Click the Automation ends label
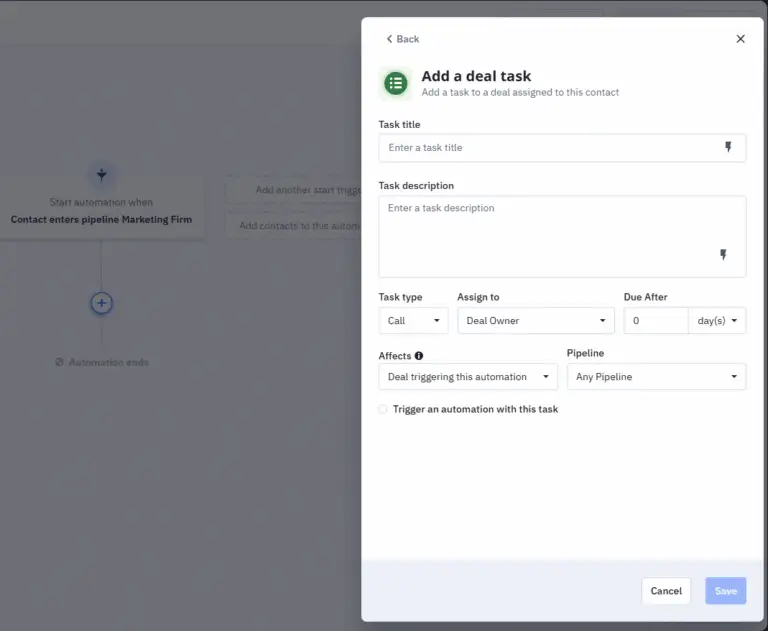Screen dimensions: 768x631 [x=109, y=363]
